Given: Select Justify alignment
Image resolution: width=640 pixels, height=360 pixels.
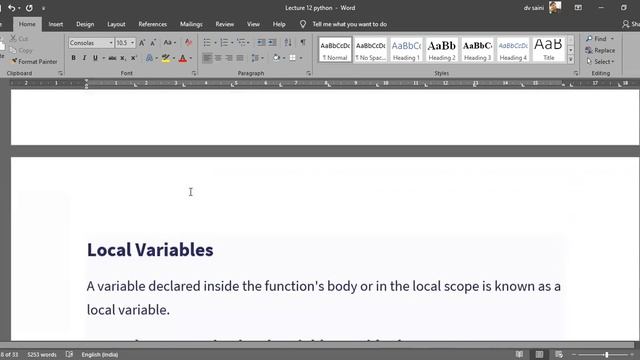Looking at the screenshot, I should click(x=240, y=58).
